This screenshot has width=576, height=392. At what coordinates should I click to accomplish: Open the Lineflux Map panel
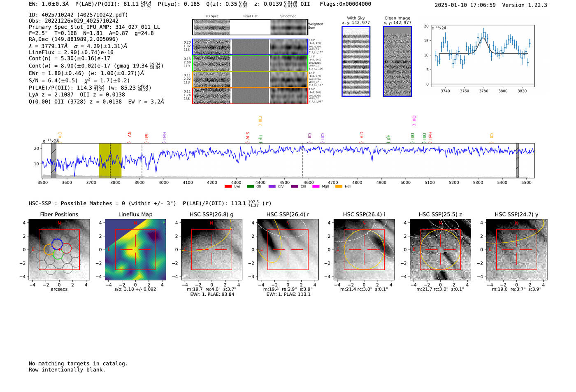click(x=135, y=250)
